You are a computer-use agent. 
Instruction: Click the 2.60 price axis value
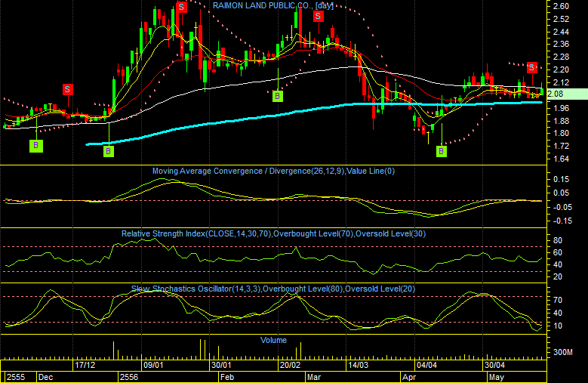coord(561,6)
